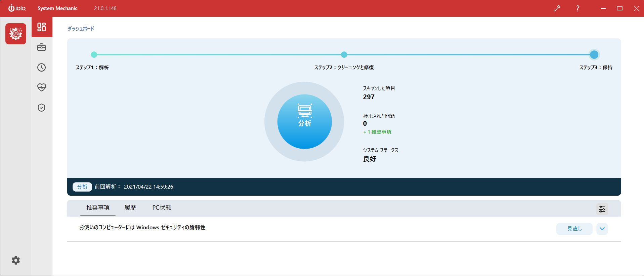Click small 分析 button in dark bar

[82, 187]
